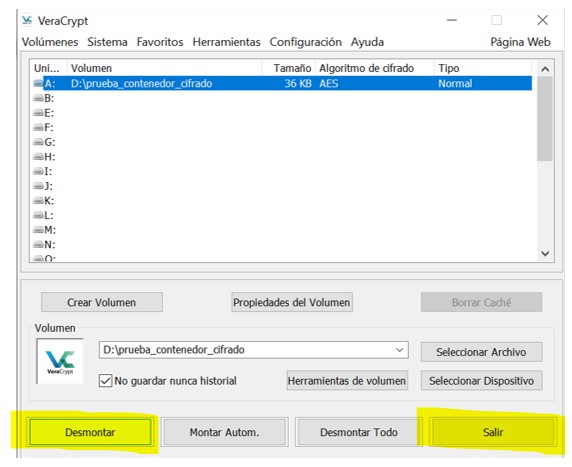The image size is (572, 467).
Task: Click the drive list scroll down arrow
Action: click(545, 253)
